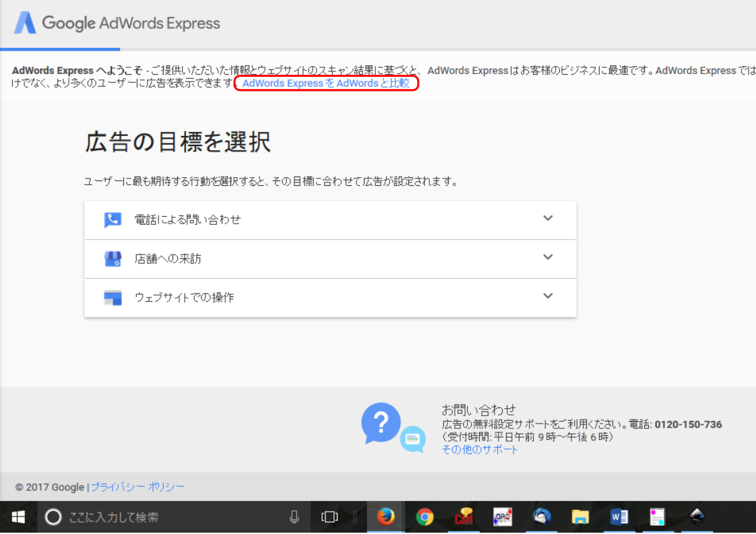Click the © 2017 Google footer text
Viewport: 756px width, 534px height.
(x=50, y=488)
